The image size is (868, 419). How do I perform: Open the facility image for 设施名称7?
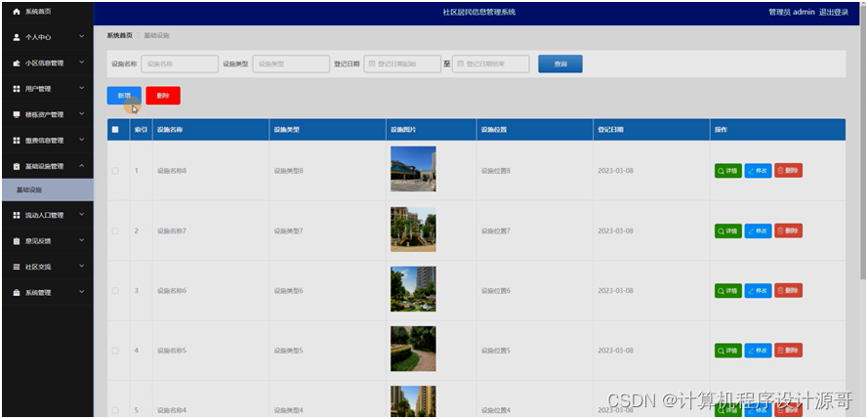pos(413,230)
